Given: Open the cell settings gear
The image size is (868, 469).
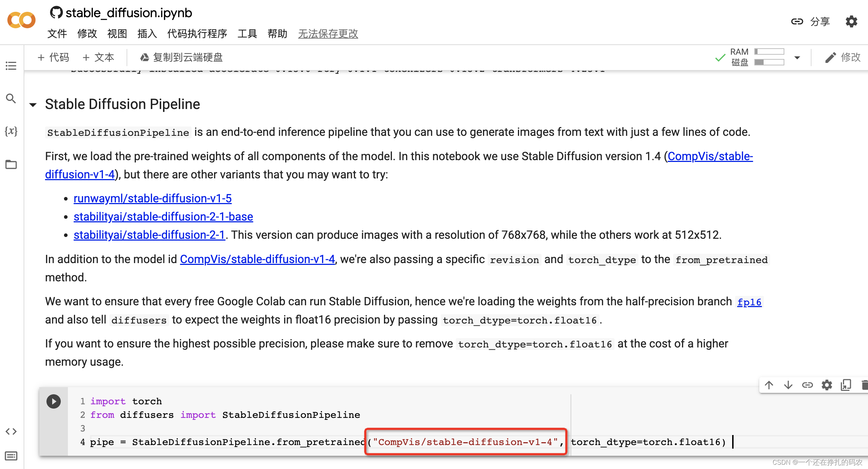Looking at the screenshot, I should (x=827, y=385).
